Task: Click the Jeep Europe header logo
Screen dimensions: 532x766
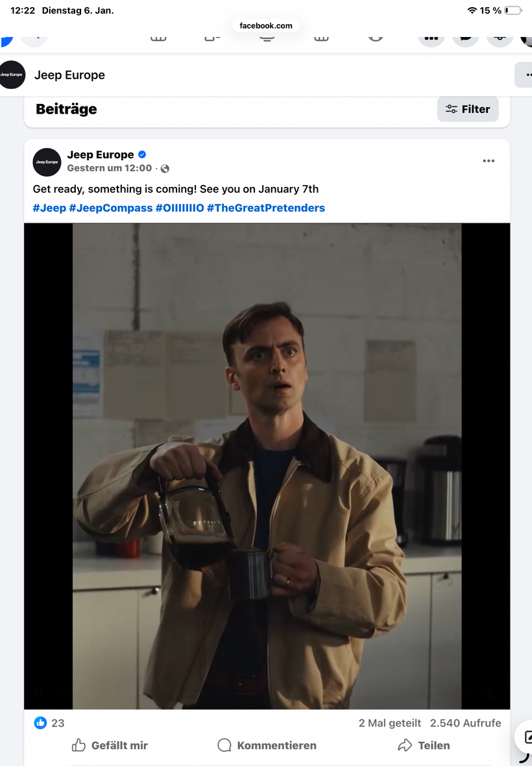Action: [12, 75]
